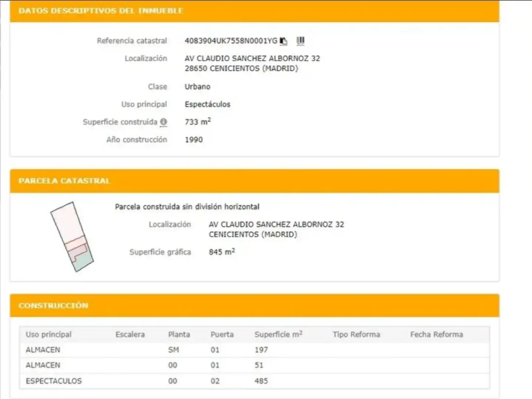Select construction year '1990'
This screenshot has height=399, width=532.
pyautogui.click(x=194, y=140)
